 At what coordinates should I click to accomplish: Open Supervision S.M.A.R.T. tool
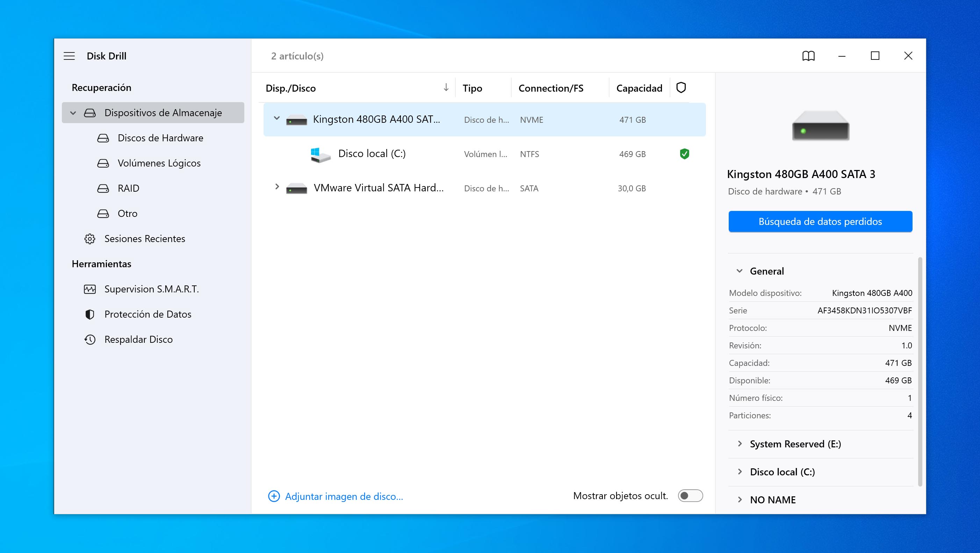pos(153,289)
